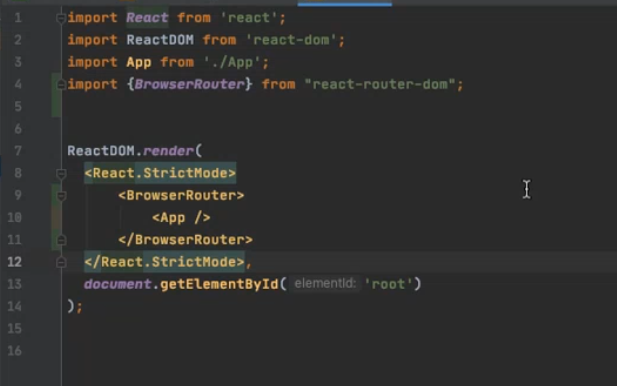Click ReactDOM before .render on line 7

click(101, 151)
